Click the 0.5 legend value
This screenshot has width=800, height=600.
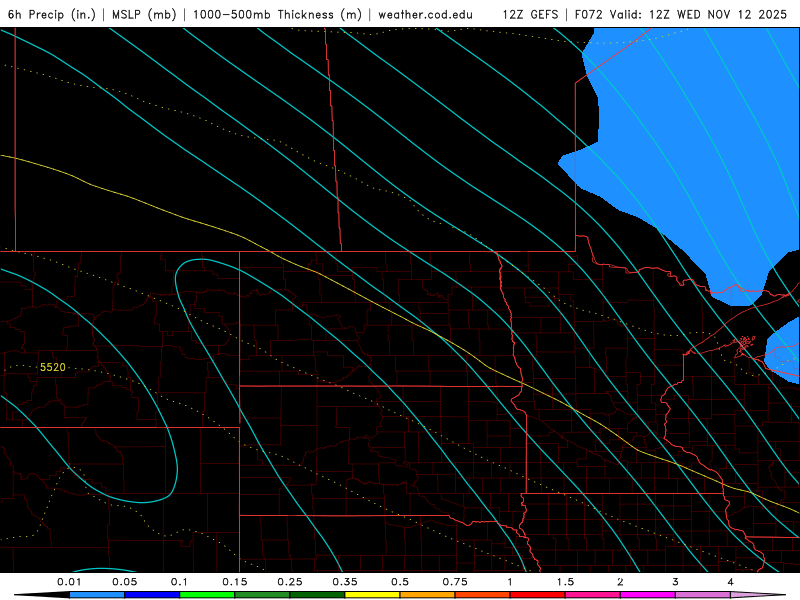tap(400, 582)
